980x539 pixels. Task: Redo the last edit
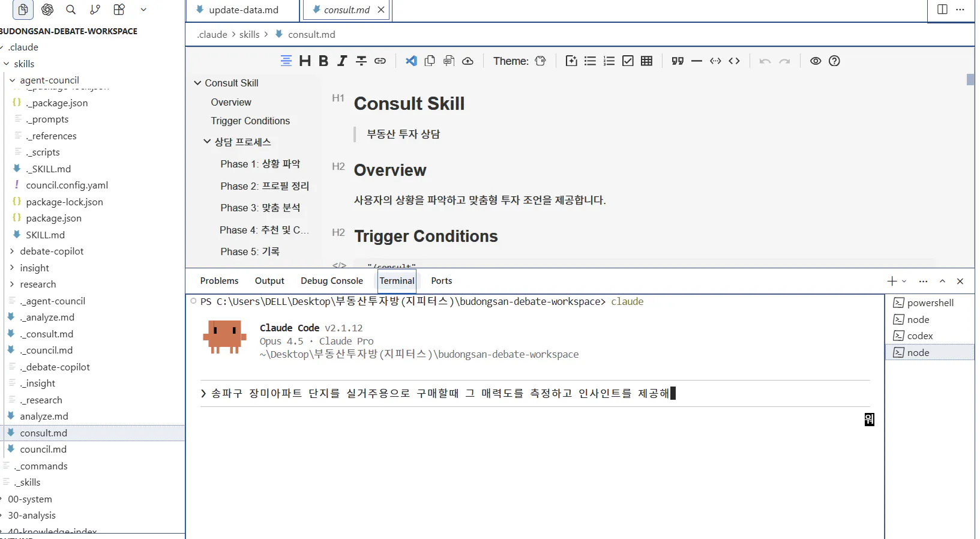point(784,61)
